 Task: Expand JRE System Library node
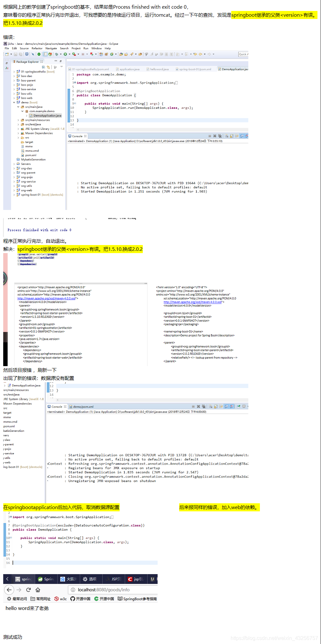[x=18, y=129]
